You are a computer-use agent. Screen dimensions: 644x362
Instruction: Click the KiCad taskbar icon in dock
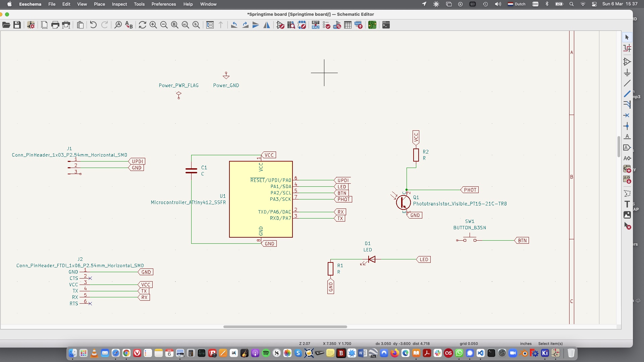pos(545,353)
